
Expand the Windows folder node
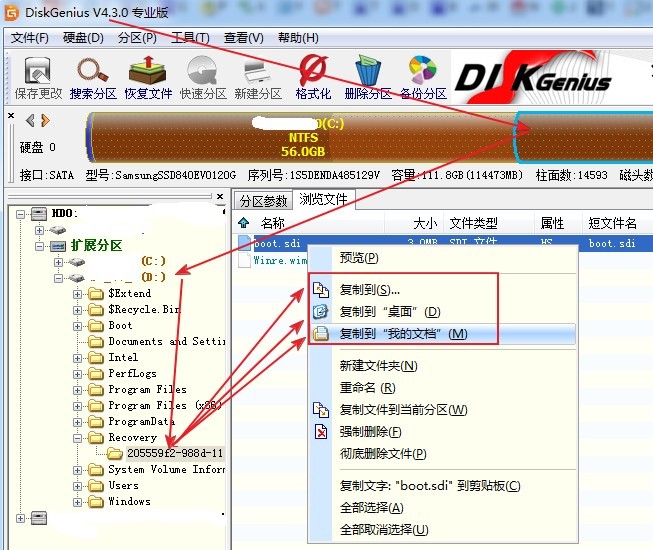click(x=77, y=502)
